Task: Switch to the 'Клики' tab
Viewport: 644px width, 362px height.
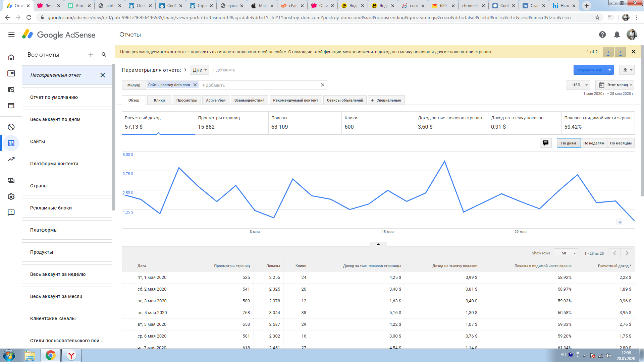Action: (159, 100)
